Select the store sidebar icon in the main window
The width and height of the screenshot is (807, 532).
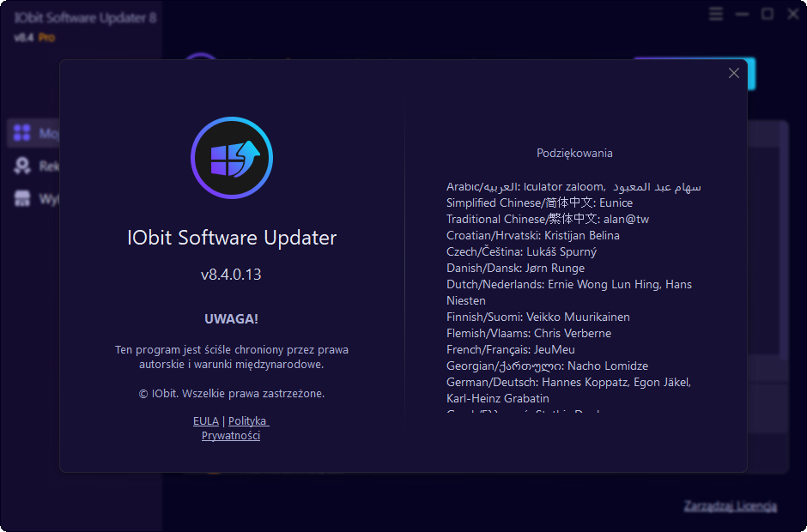[22, 198]
